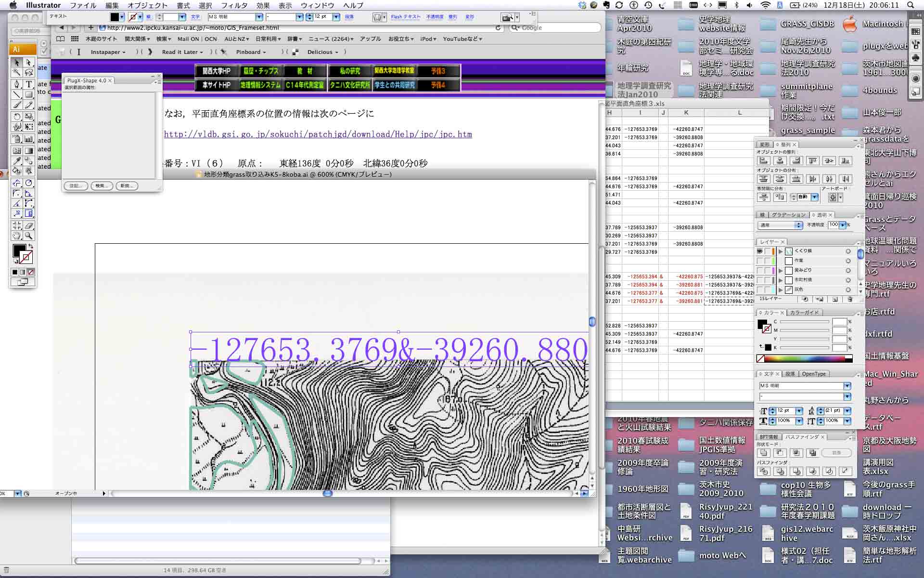Screen dimensions: 924x578
Task: Click vertical distribute top icon
Action: click(x=763, y=179)
